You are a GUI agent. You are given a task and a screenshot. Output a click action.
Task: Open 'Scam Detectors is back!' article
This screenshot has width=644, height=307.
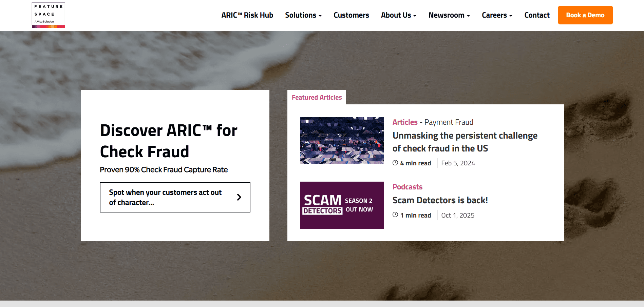[440, 200]
